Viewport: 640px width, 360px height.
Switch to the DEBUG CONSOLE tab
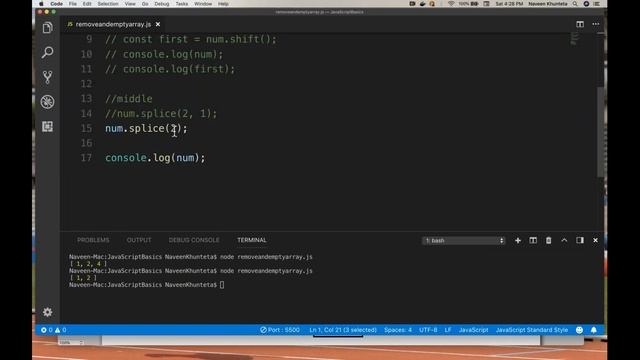click(194, 240)
